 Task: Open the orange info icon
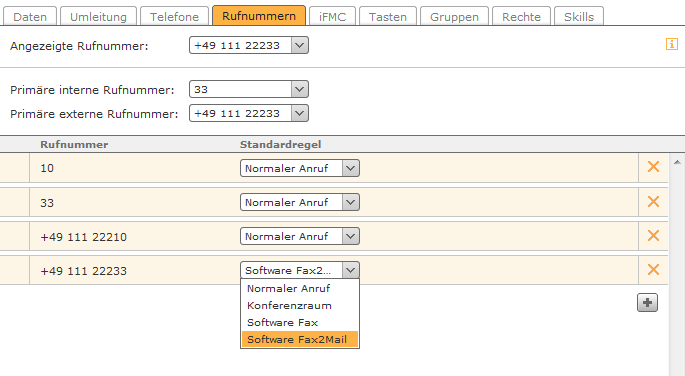click(x=671, y=44)
